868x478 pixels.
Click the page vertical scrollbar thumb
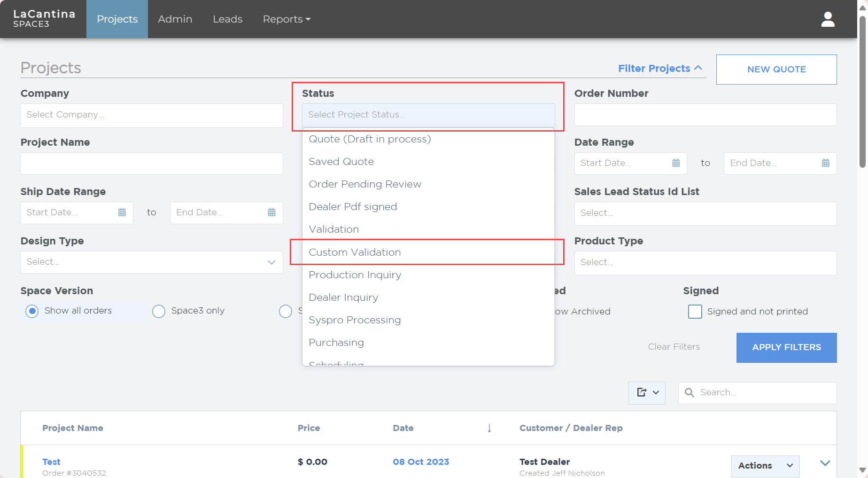click(x=862, y=92)
